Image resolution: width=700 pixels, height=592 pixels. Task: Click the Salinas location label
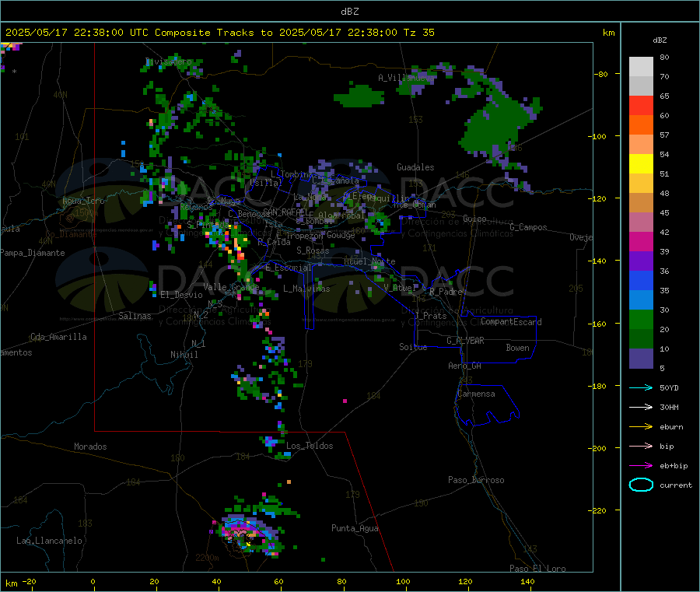[x=135, y=316]
